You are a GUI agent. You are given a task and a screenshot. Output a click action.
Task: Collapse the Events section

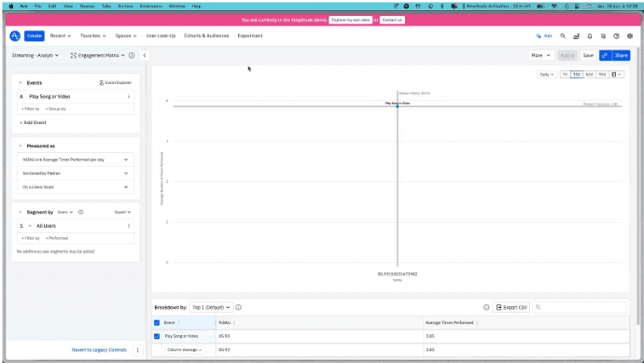coord(21,83)
